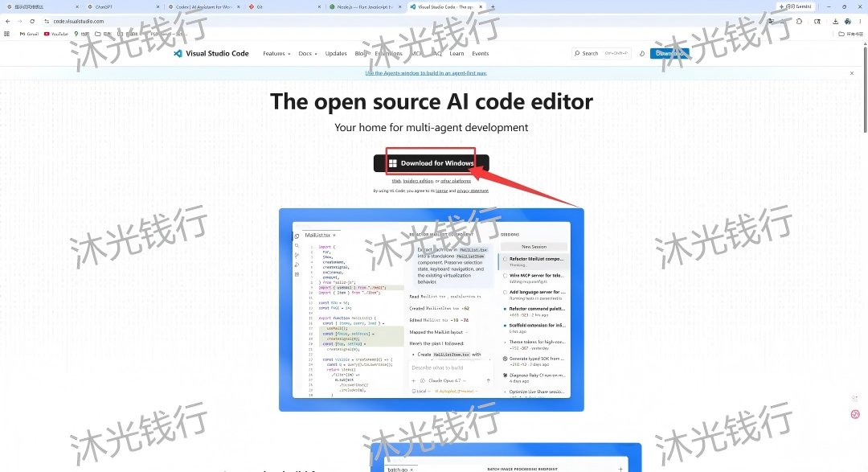The image size is (868, 472).
Task: Open the maps bookmark with pin icon
Action: coord(81,34)
